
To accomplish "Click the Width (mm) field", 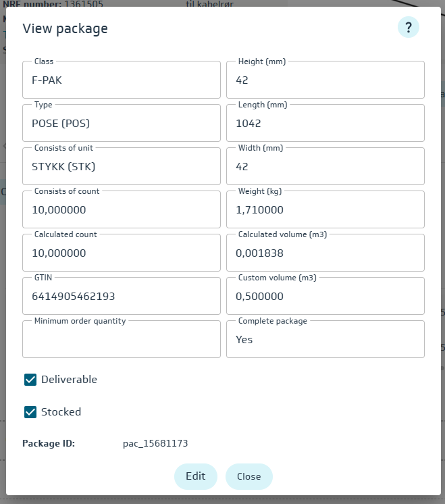I will pyautogui.click(x=325, y=167).
